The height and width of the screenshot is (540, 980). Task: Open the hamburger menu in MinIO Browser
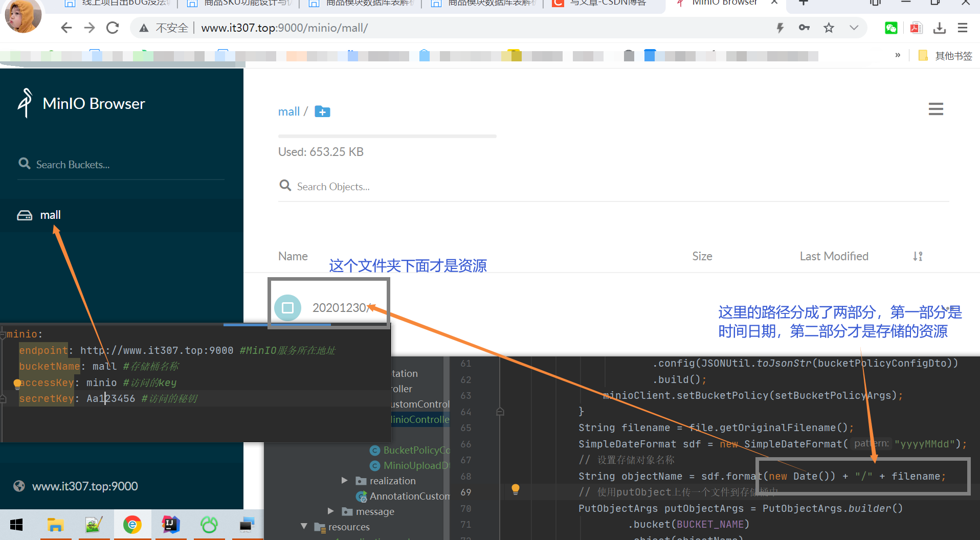click(x=936, y=108)
